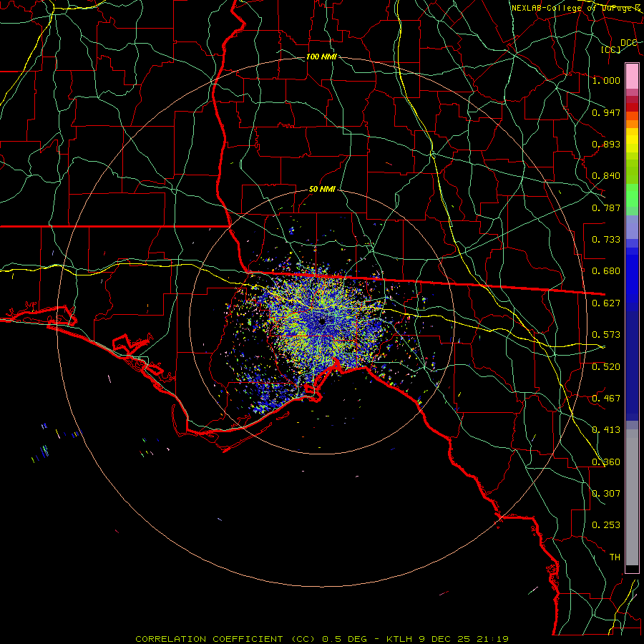This screenshot has height=644, width=644.
Task: Click the 0.467 scale value
Action: point(606,399)
